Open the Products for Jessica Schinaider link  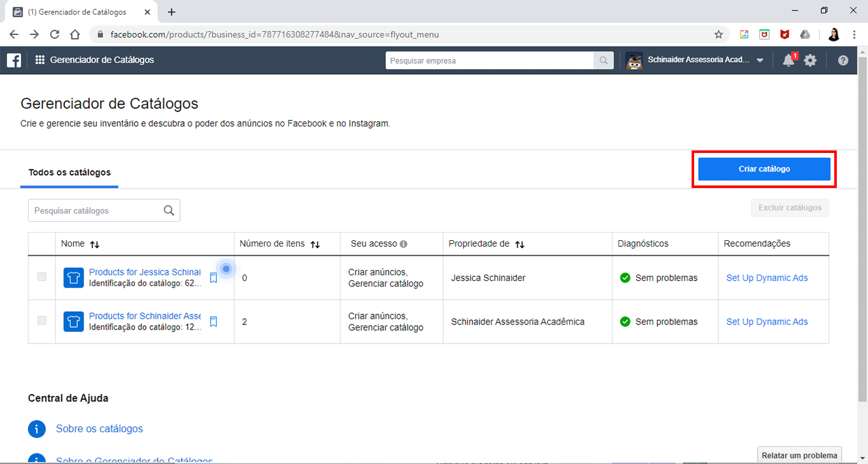pyautogui.click(x=145, y=272)
